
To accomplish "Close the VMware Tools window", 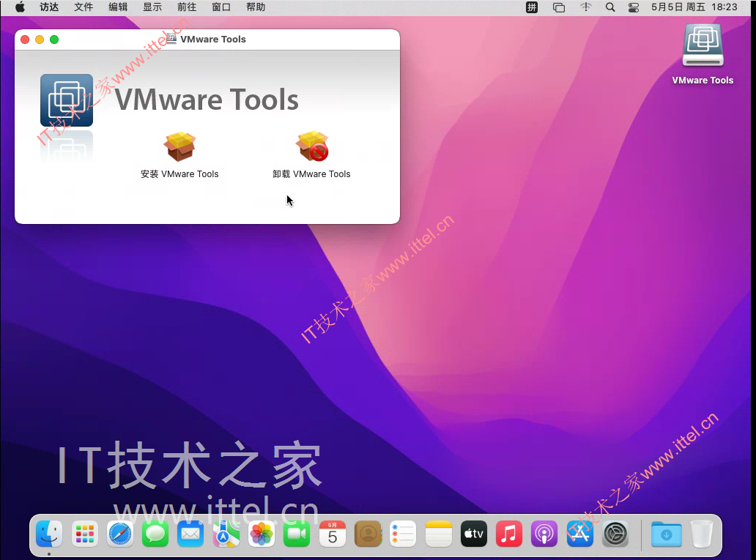I will pyautogui.click(x=25, y=40).
